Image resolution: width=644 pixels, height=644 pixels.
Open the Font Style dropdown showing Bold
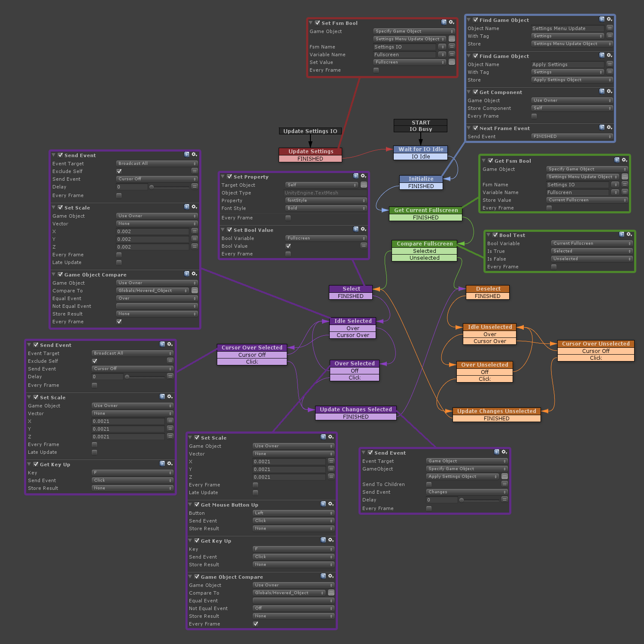click(x=326, y=208)
